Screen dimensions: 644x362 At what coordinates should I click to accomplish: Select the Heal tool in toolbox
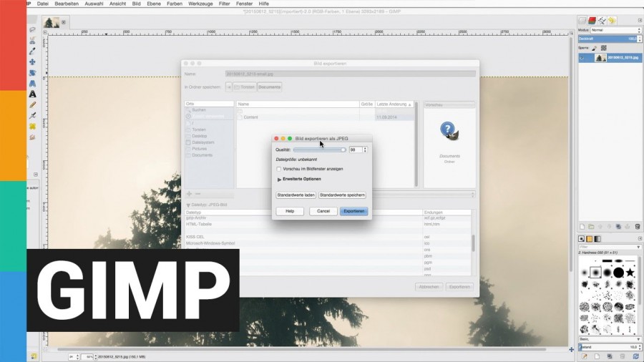point(32,126)
